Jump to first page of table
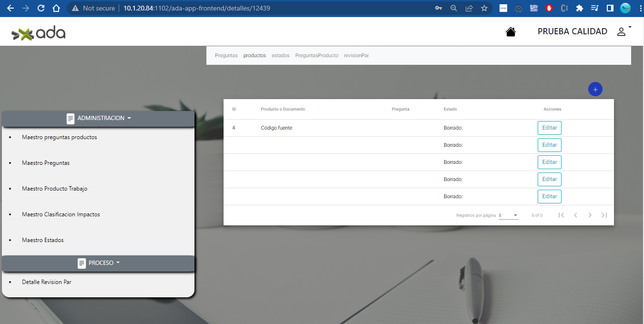Screen dimensions: 644x324 [562, 215]
